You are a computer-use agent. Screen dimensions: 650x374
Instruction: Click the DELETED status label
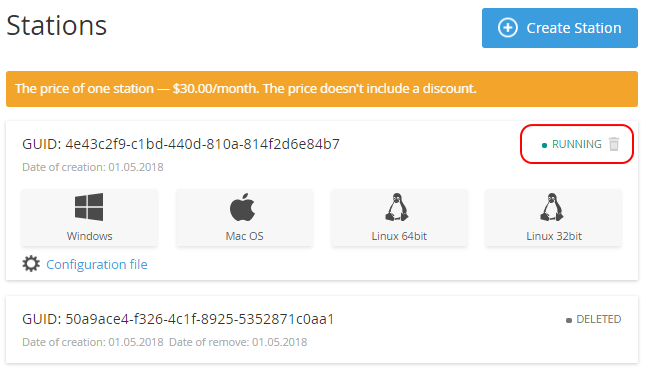point(599,319)
